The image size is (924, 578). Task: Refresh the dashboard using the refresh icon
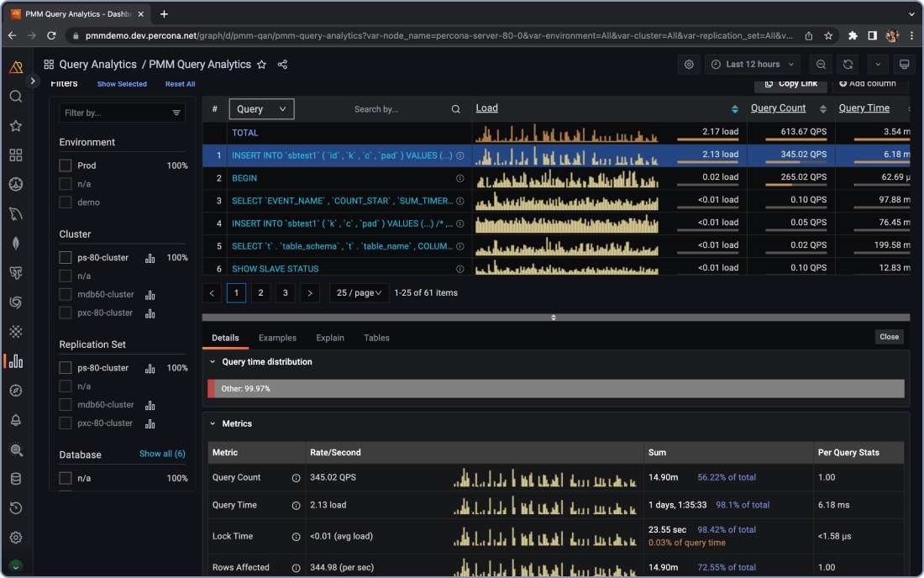point(848,64)
